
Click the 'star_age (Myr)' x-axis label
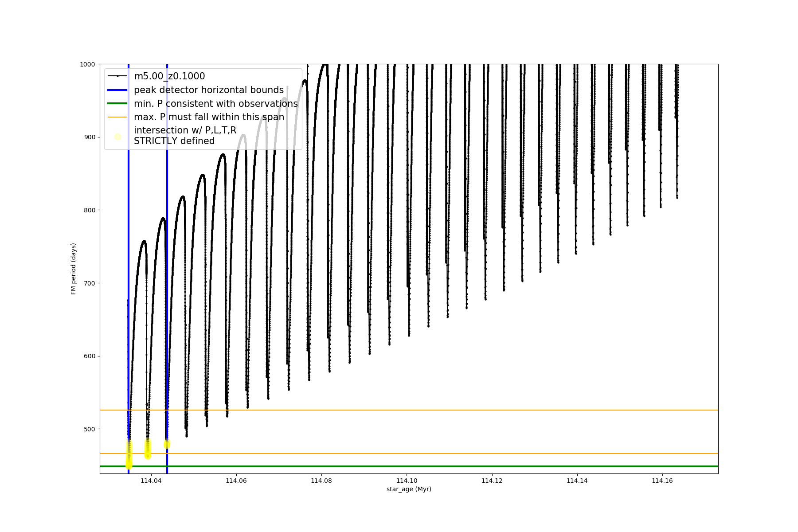409,489
